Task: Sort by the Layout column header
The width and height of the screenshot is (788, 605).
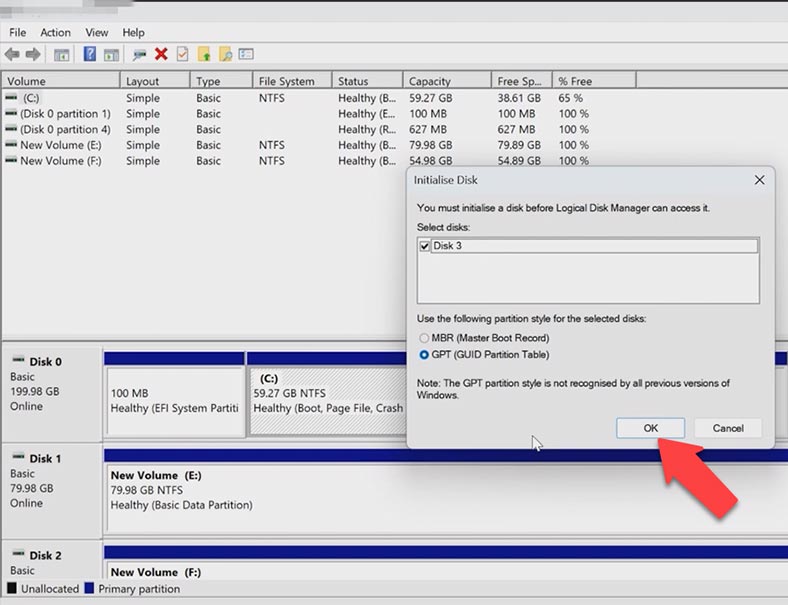Action: 155,81
